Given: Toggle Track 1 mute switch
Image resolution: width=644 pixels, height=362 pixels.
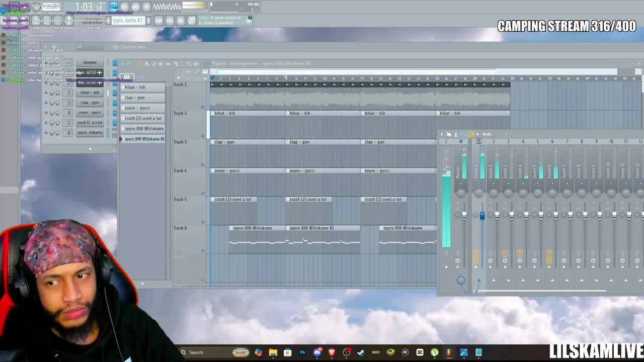Looking at the screenshot, I should [x=203, y=107].
